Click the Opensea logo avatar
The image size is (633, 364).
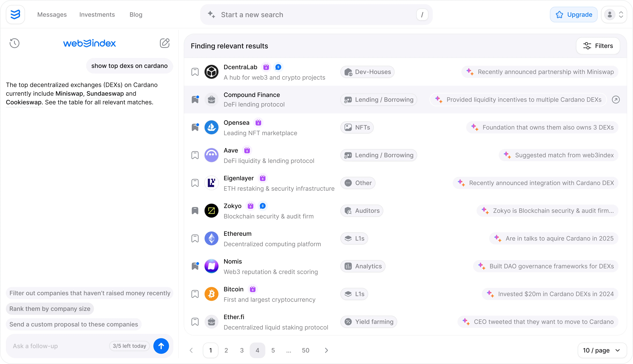click(x=211, y=127)
